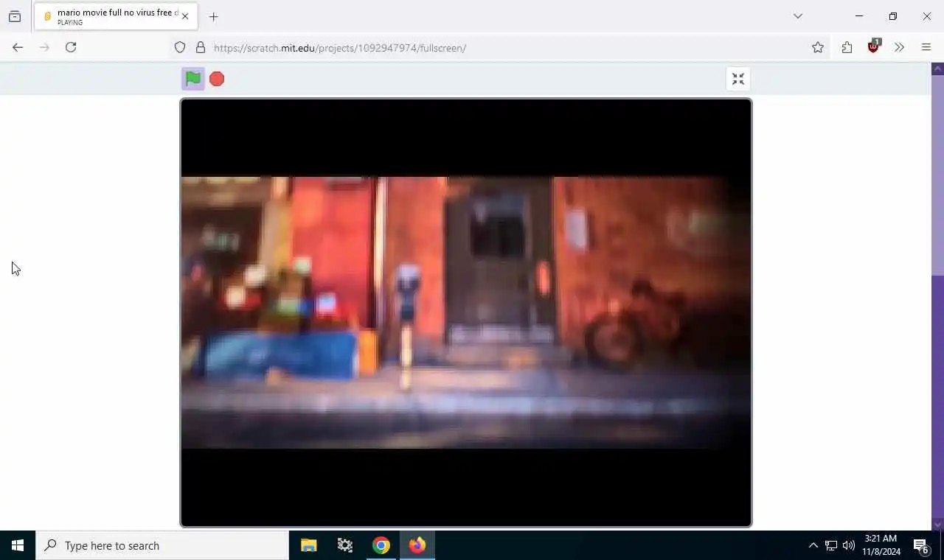
Task: Close the mario movie tab
Action: pos(185,16)
